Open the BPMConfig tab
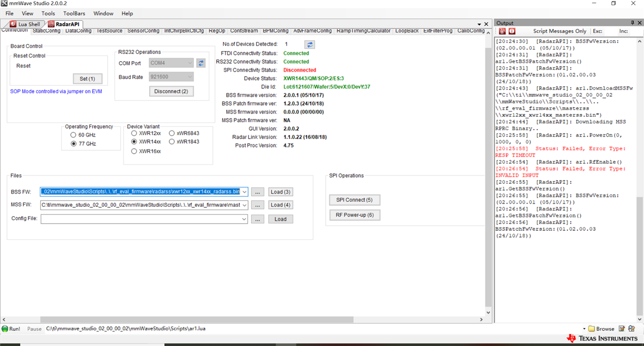Screen dimensions: 644x346 (275, 31)
